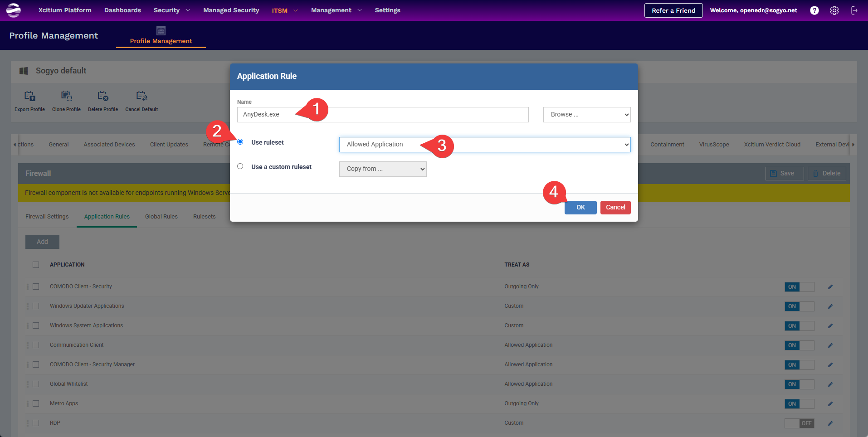Open the Browse ... dropdown
Viewport: 868px width, 437px height.
pyautogui.click(x=587, y=115)
